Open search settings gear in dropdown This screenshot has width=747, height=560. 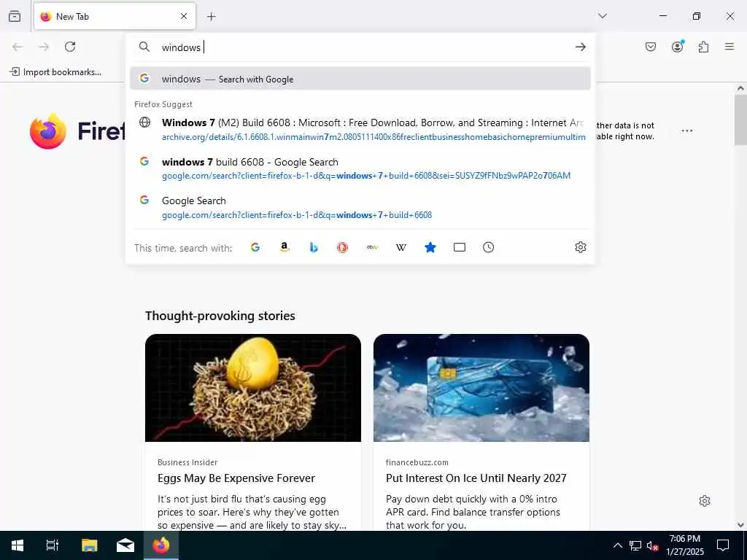[x=580, y=247]
